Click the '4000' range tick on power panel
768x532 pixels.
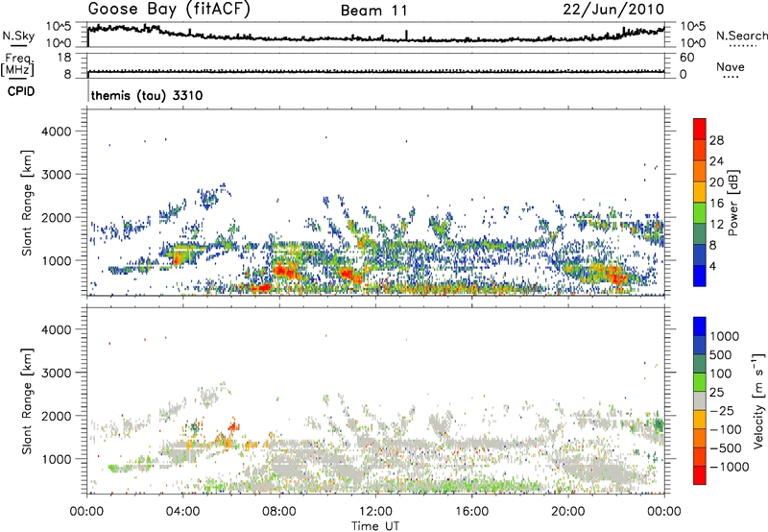57,132
